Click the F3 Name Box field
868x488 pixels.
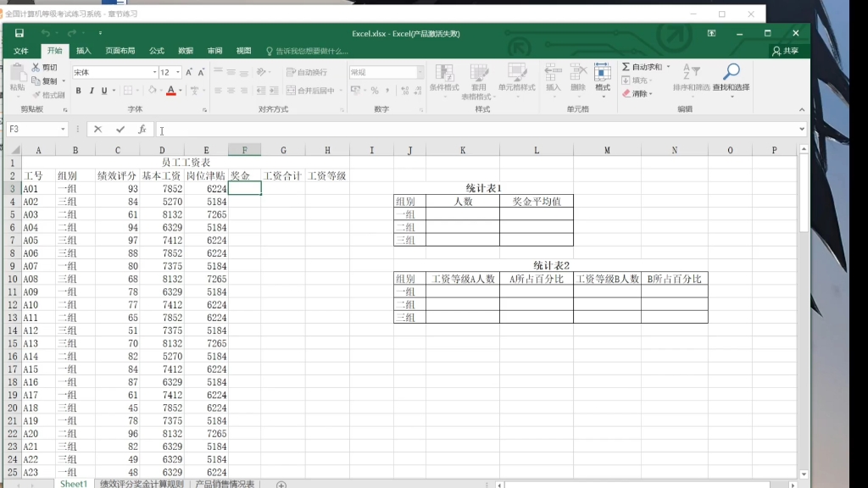(30, 130)
